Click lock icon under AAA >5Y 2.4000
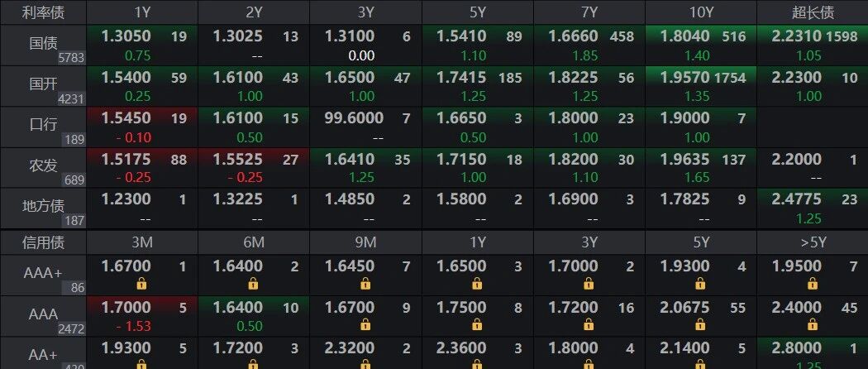 coord(813,325)
